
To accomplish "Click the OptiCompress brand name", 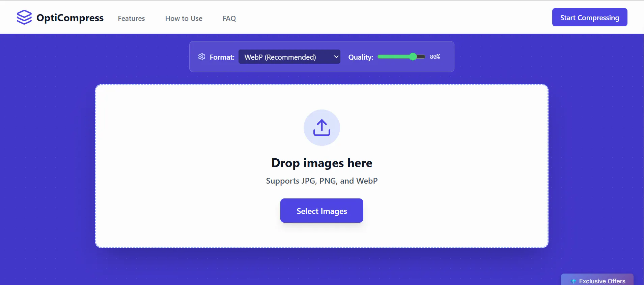I will [x=70, y=18].
